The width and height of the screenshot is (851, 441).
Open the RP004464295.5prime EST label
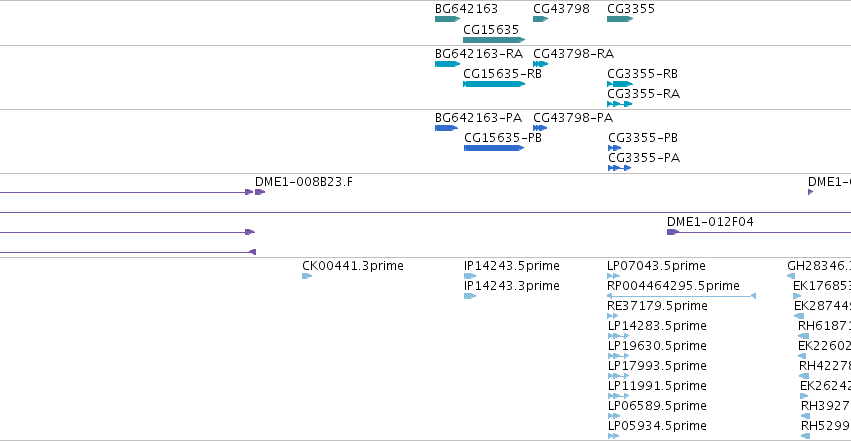673,286
